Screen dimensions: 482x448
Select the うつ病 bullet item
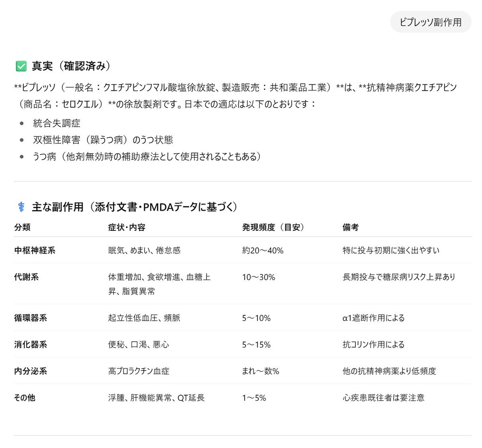(147, 157)
